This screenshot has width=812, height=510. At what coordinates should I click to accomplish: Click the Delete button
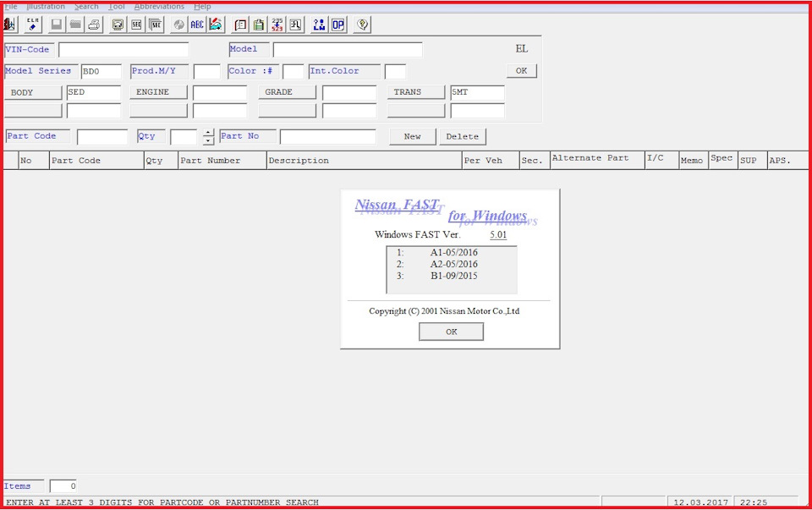463,137
